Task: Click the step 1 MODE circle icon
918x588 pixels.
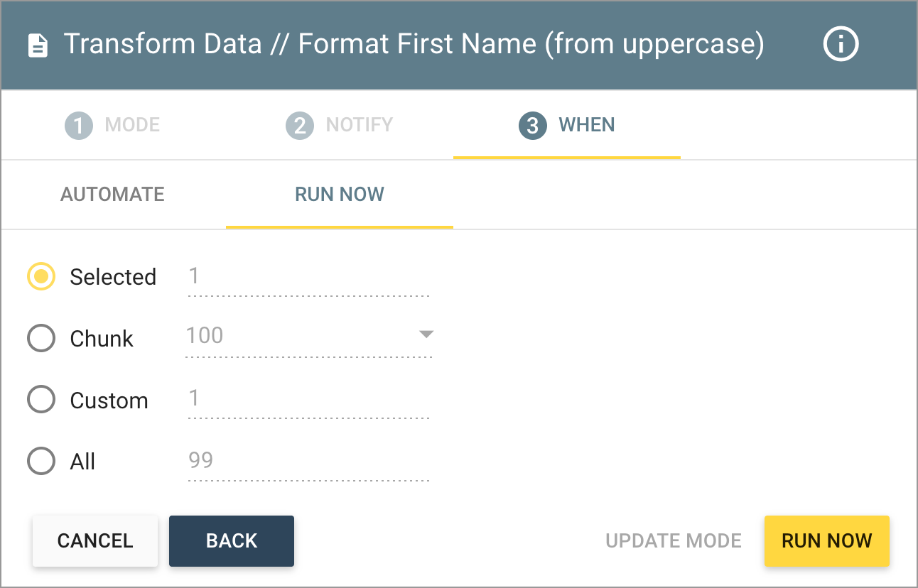Action: pyautogui.click(x=78, y=124)
